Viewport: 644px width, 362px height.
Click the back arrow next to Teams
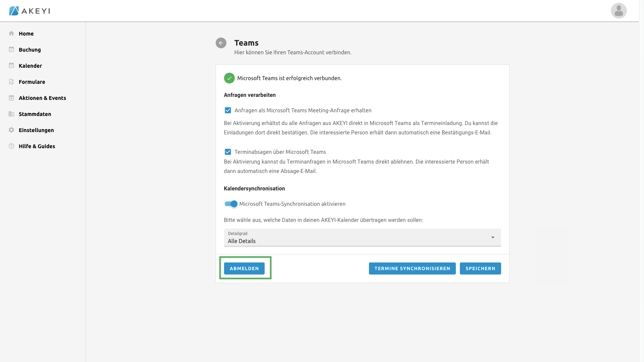[x=221, y=43]
